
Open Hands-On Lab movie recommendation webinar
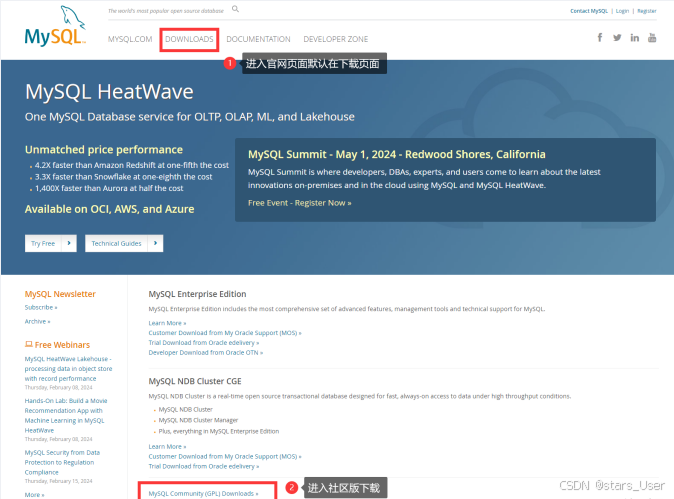pos(66,415)
